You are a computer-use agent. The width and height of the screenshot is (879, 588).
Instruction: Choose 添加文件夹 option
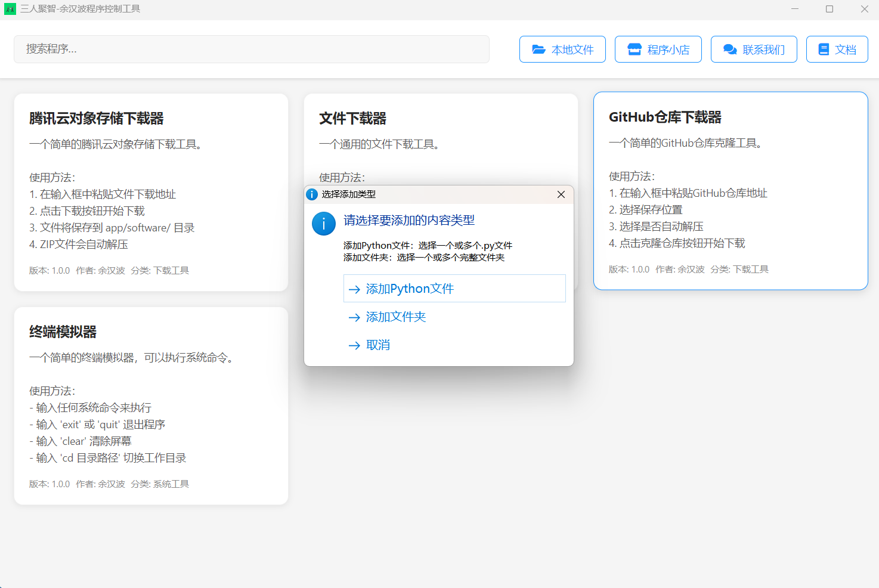[396, 317]
